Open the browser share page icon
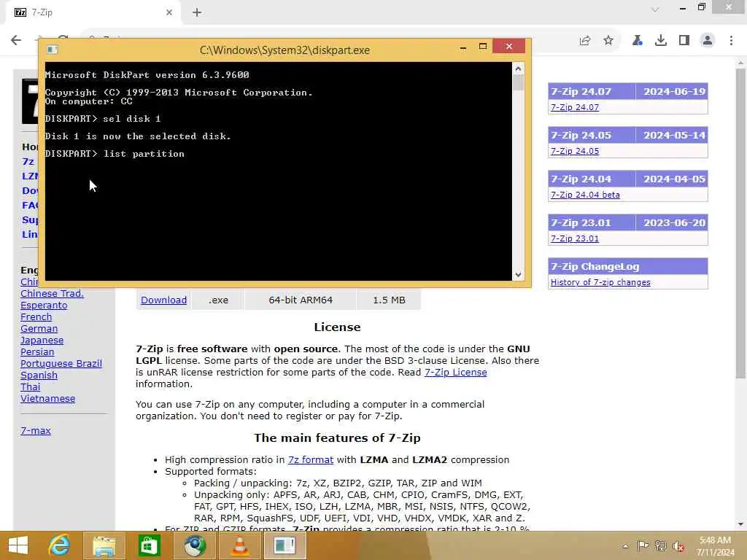 tap(585, 41)
